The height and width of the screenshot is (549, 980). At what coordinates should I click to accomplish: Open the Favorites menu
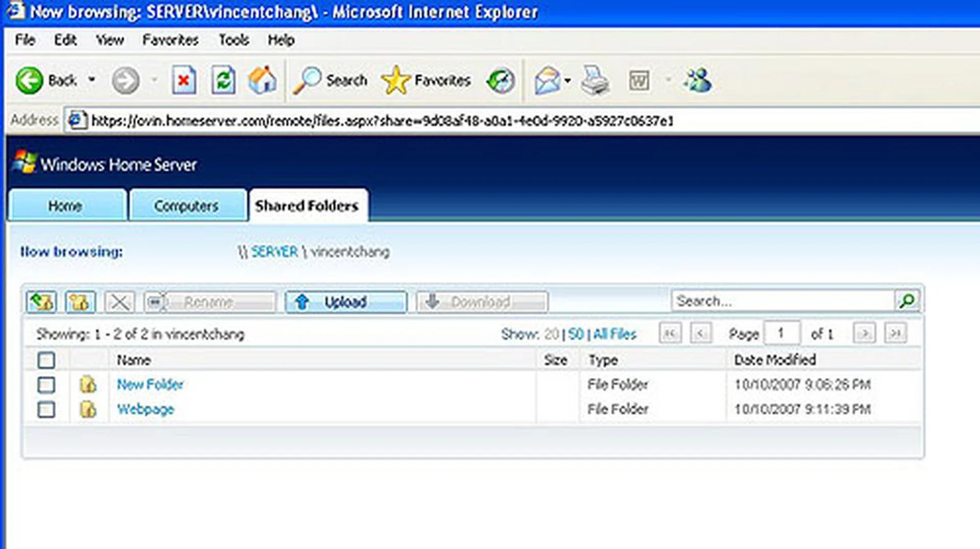click(x=170, y=39)
